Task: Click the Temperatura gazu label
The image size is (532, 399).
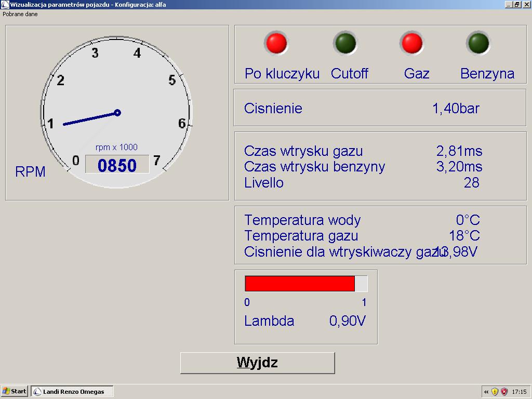Action: [301, 236]
